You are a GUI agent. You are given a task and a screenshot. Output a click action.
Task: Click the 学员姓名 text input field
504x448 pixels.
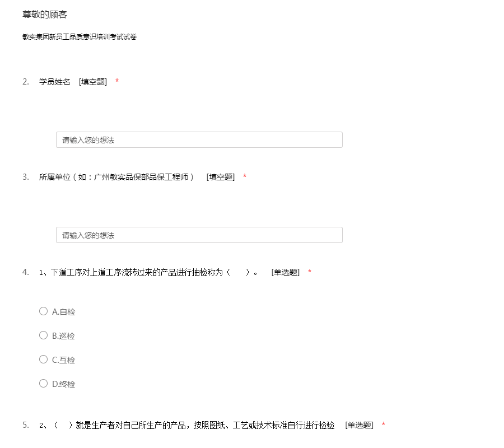[199, 140]
